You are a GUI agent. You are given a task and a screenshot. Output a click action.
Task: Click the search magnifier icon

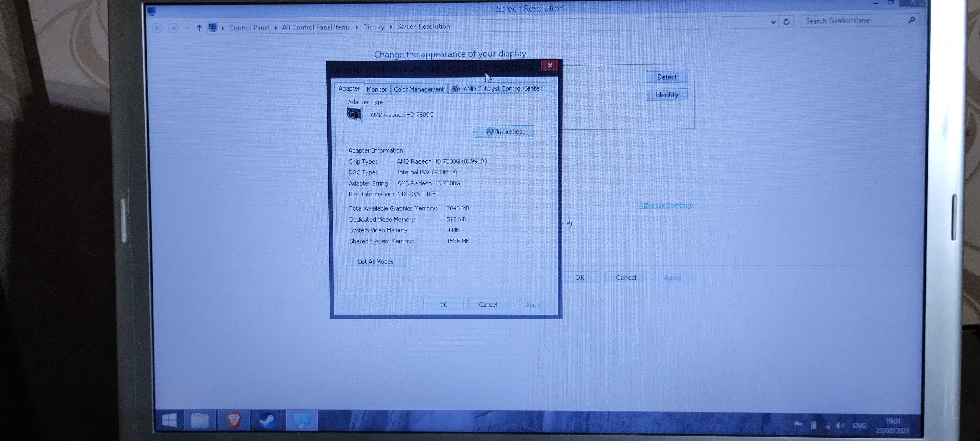912,20
